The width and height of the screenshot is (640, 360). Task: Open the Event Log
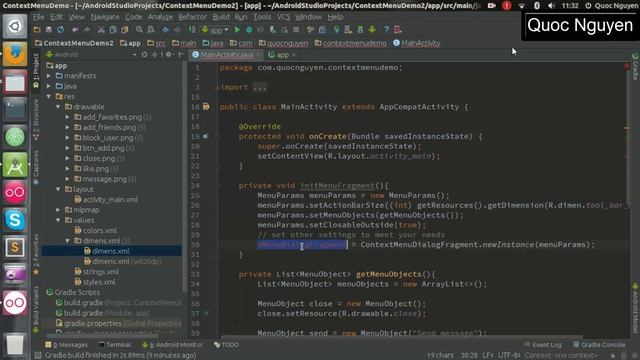tap(543, 345)
